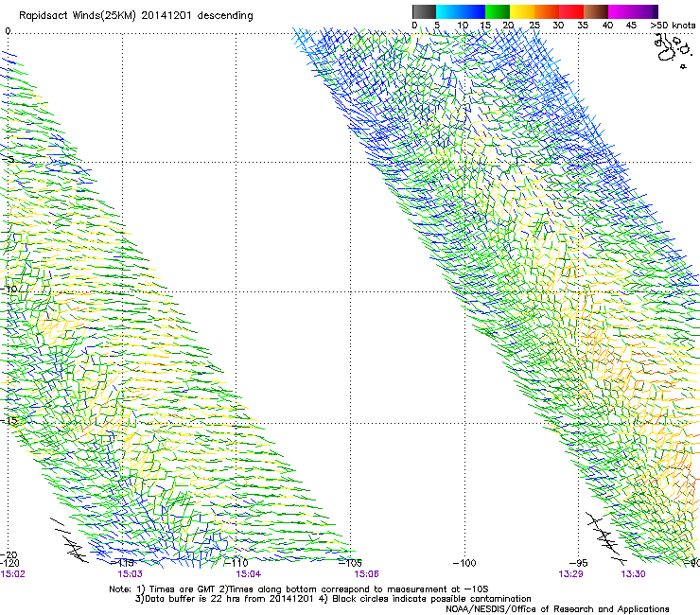Viewport: 700px width, 615px height.
Task: Select the orange 25–30 knots legend swatch
Action: [547, 11]
